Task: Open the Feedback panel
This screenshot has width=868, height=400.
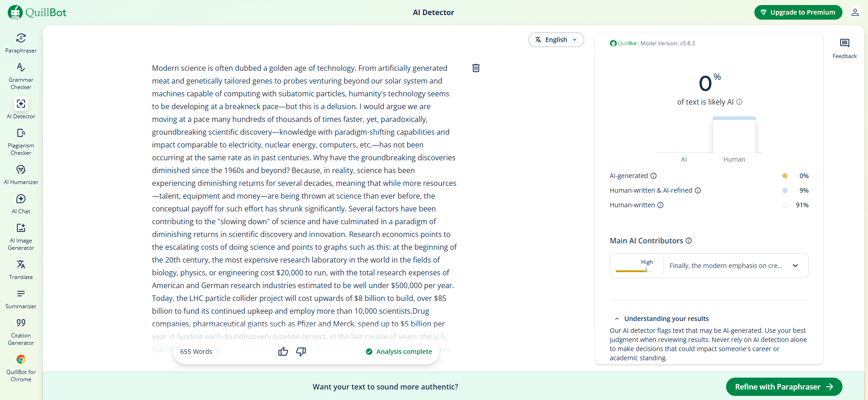Action: click(x=844, y=47)
